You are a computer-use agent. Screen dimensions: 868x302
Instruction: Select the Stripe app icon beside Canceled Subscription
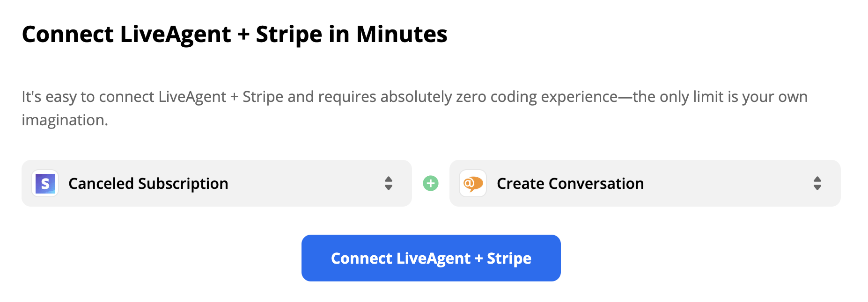44,183
